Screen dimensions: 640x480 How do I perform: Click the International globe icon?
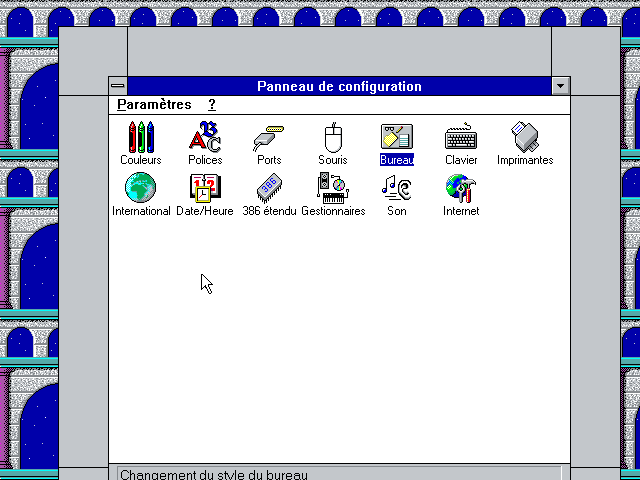click(141, 188)
